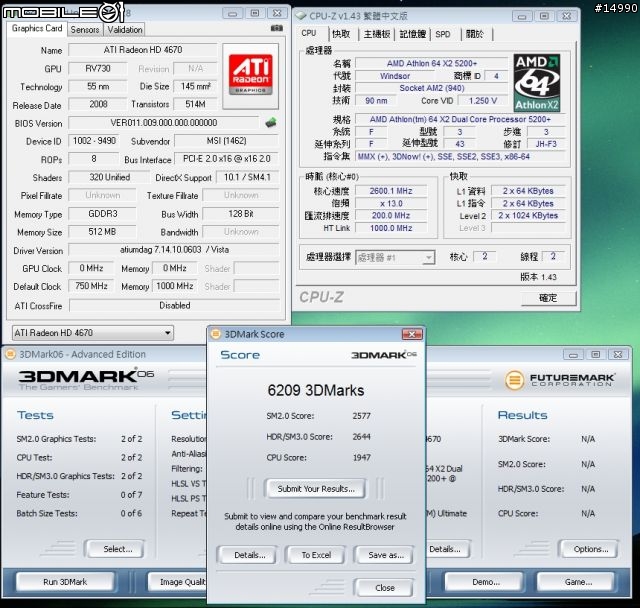Click the BIOS save chip icon

[x=270, y=123]
